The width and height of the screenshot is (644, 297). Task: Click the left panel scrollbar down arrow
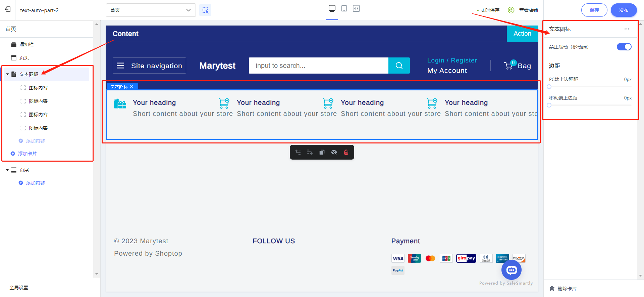coord(97,274)
